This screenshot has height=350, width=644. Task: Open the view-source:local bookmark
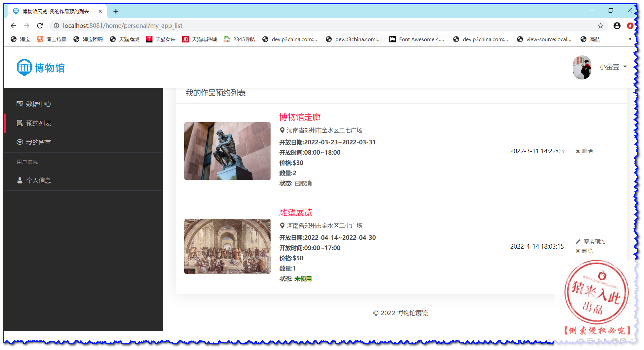(544, 39)
